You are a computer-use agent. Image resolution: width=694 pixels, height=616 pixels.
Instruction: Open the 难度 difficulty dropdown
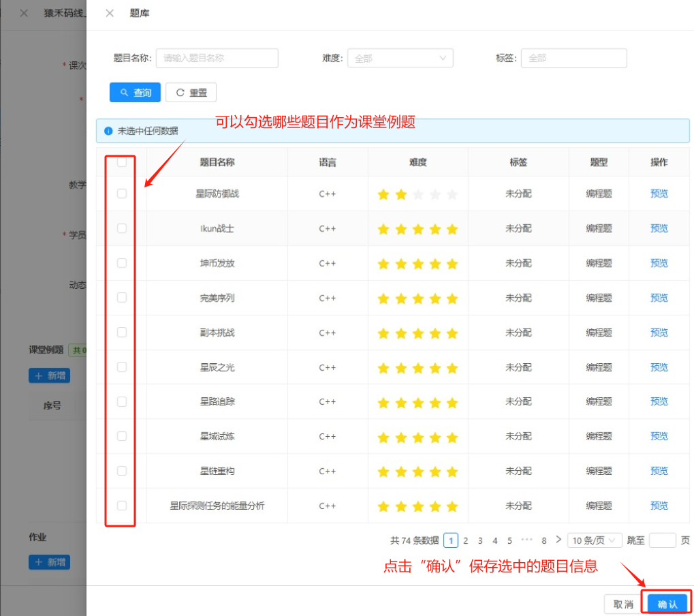[400, 59]
